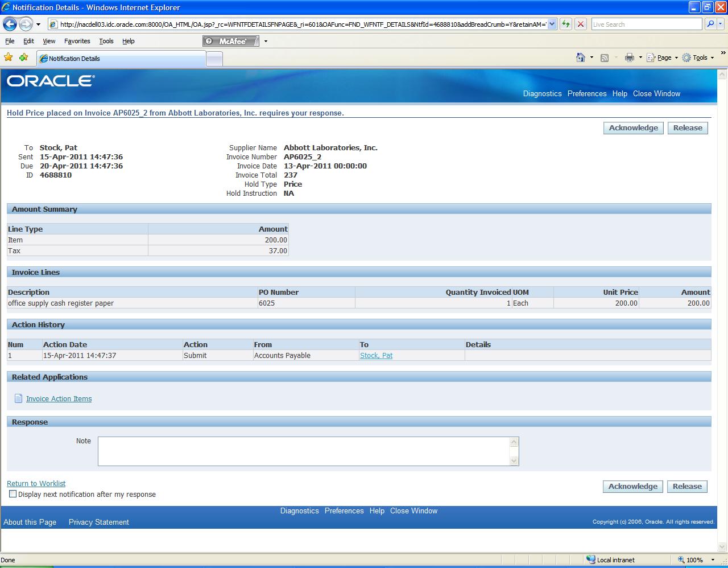Click the Oracle logo
Screen dimensions: 728x568
coord(51,81)
